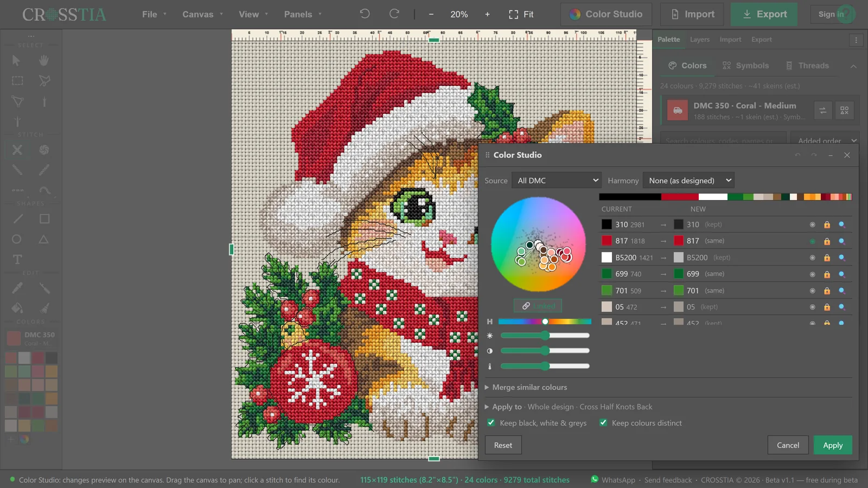The width and height of the screenshot is (868, 488).
Task: Zoom in with the plus icon
Action: (487, 15)
